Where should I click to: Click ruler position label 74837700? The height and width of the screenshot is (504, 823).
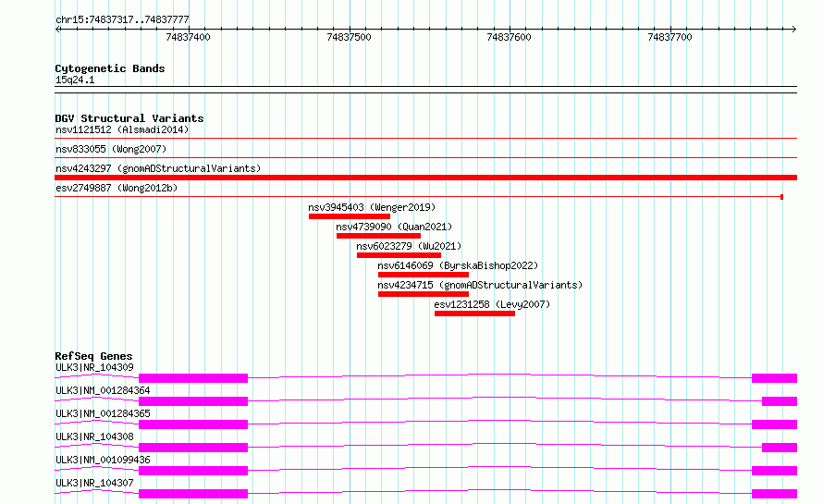tap(669, 37)
